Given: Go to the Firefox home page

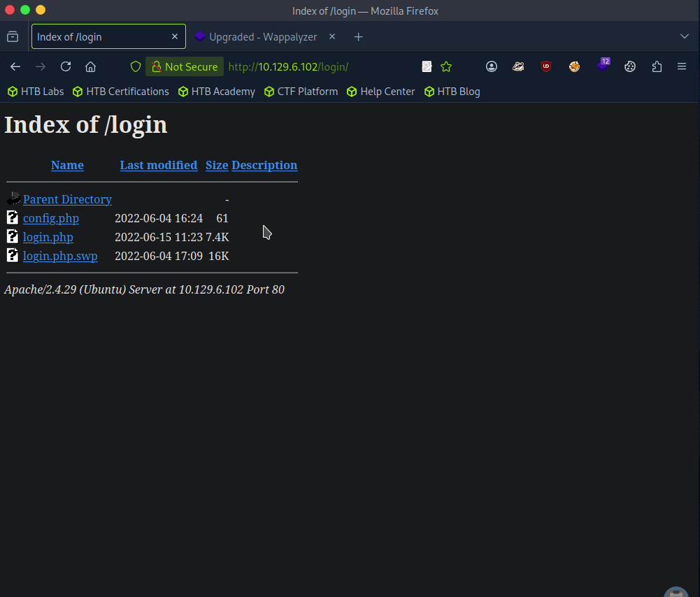Looking at the screenshot, I should (x=90, y=66).
